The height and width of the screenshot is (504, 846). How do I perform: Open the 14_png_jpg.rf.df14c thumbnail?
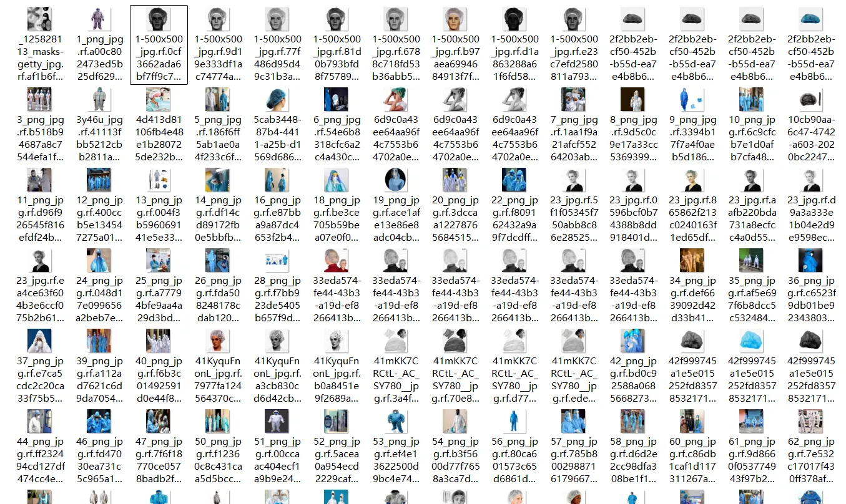(218, 180)
